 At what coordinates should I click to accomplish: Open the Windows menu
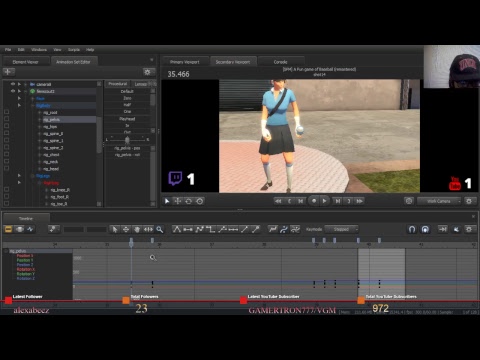click(39, 50)
